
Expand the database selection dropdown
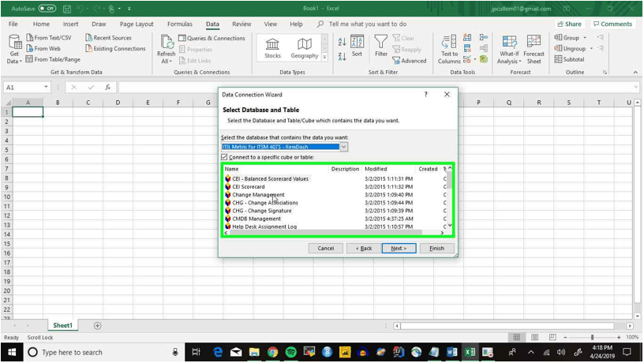point(344,147)
